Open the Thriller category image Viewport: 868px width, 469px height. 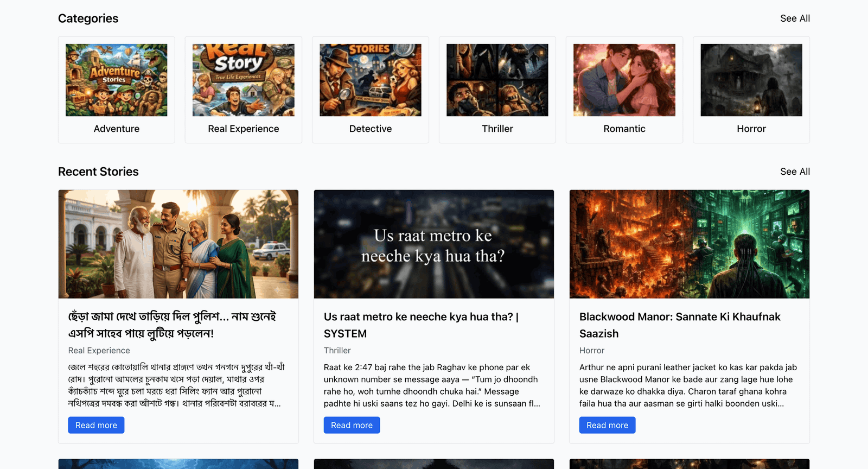497,80
